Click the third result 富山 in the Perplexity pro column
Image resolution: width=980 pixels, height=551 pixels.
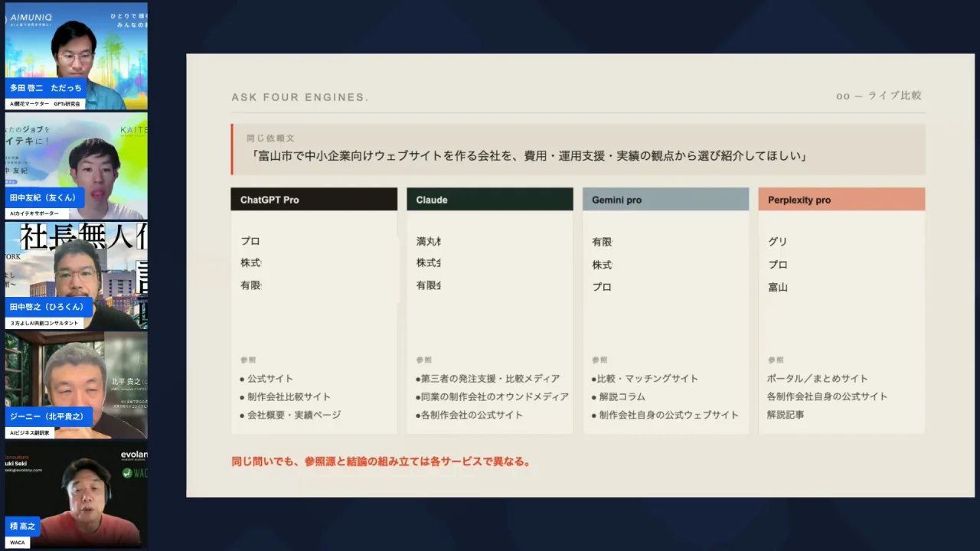pos(778,287)
